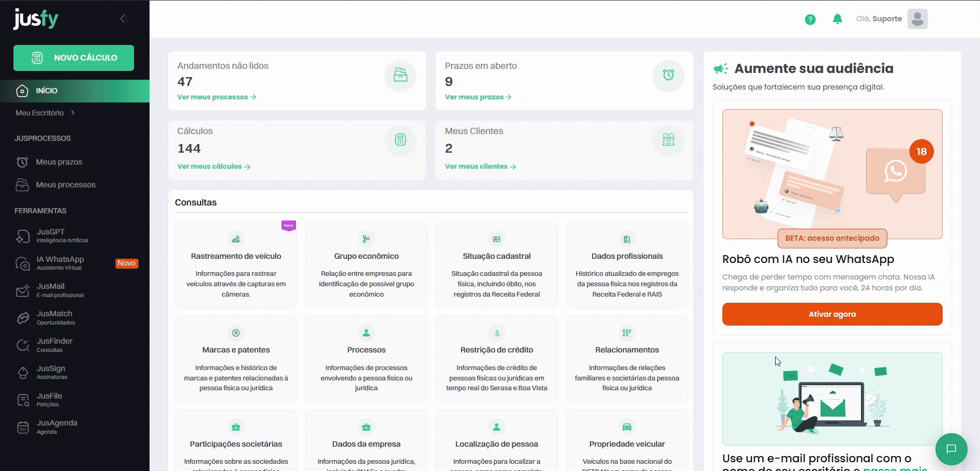The width and height of the screenshot is (980, 471).
Task: Go to the INÍCIO menu item
Action: 46,91
